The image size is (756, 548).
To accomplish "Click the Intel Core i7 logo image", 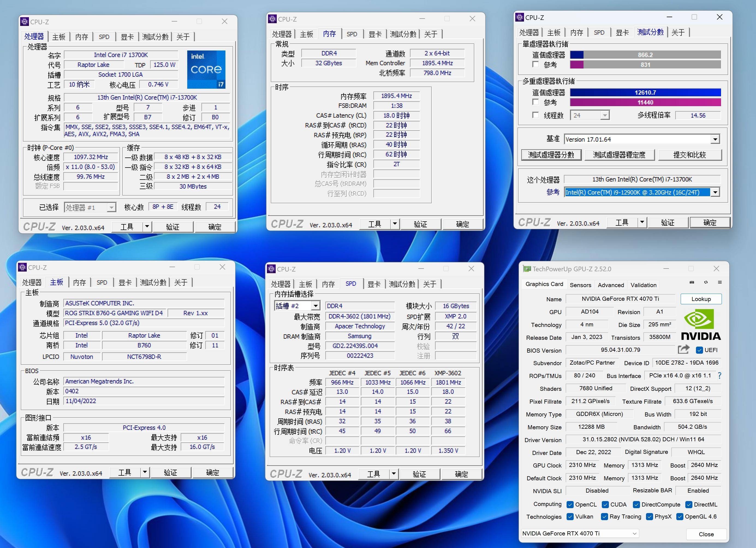I will (x=206, y=69).
